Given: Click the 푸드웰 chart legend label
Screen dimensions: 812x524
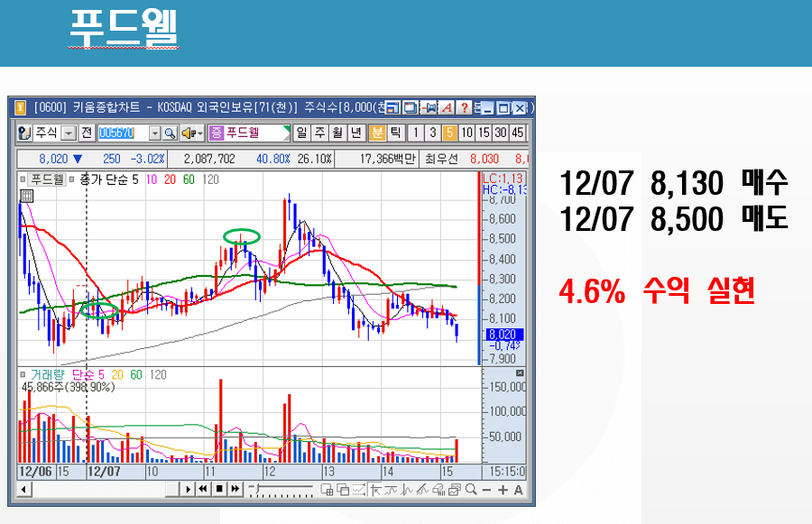Looking at the screenshot, I should (x=47, y=179).
